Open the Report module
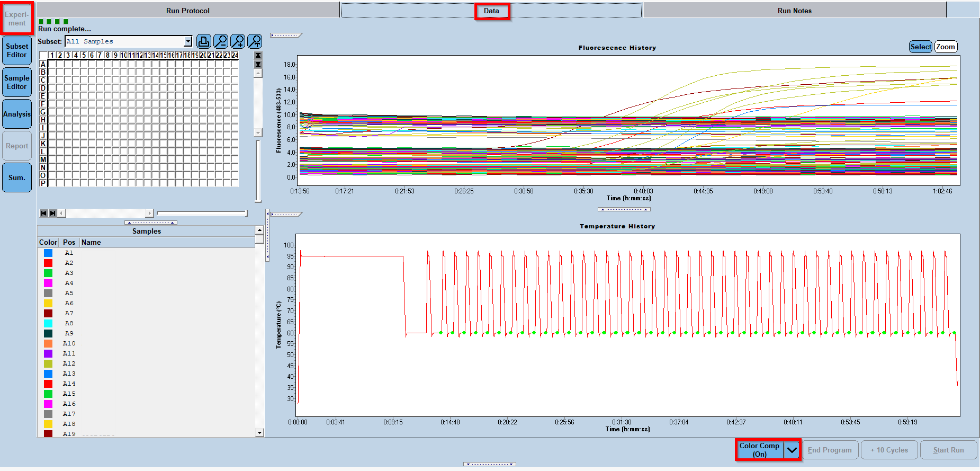 (17, 146)
